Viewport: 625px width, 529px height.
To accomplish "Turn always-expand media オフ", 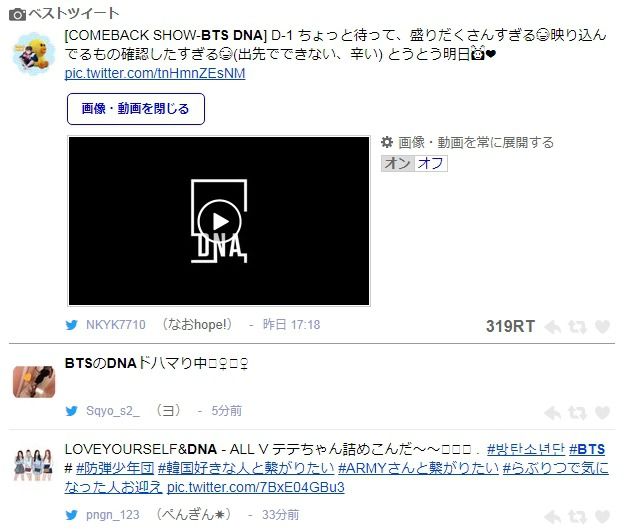I will tap(430, 163).
